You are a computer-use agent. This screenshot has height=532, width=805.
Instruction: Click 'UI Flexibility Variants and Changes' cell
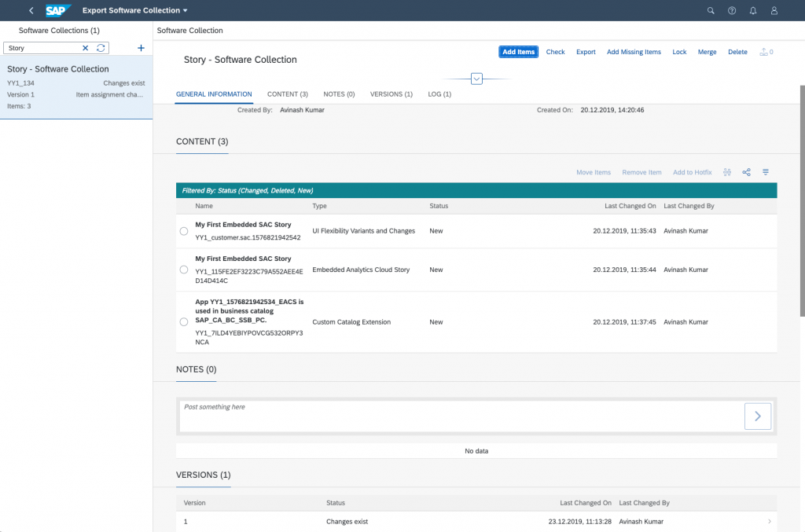pyautogui.click(x=363, y=231)
